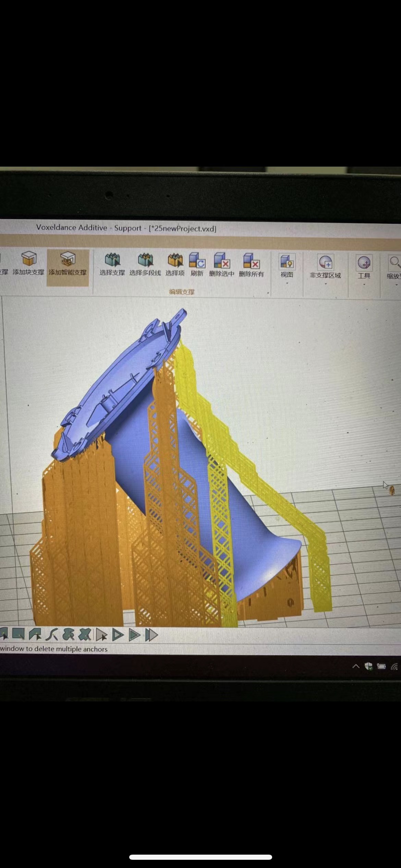
Task: Click 删除选中 (delete selected) icon
Action: point(221,264)
